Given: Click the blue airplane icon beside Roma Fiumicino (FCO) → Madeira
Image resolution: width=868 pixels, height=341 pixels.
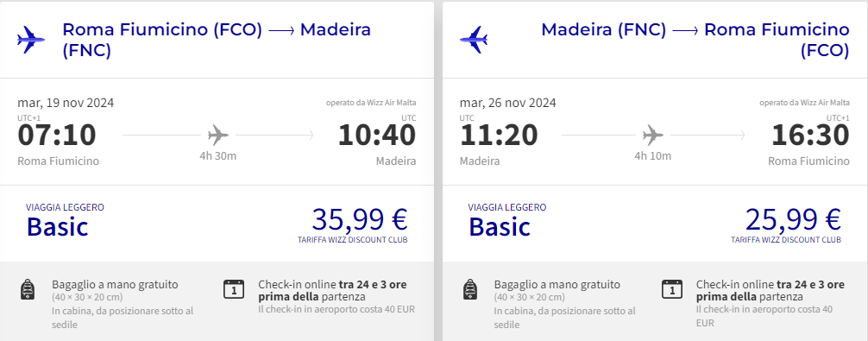Looking at the screenshot, I should tap(30, 40).
